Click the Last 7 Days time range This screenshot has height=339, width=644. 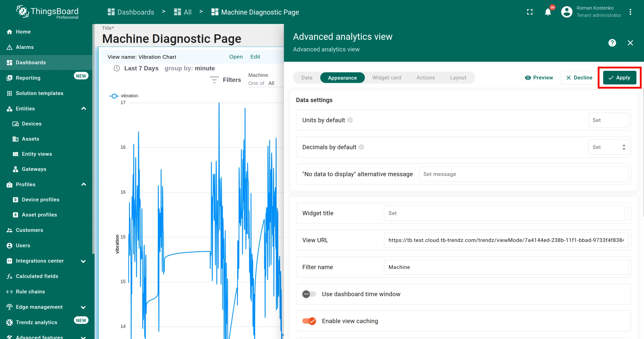(141, 68)
